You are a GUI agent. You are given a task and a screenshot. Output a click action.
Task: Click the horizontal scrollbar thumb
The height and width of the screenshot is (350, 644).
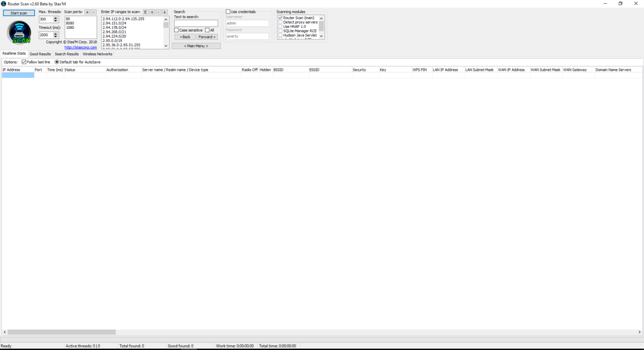point(62,332)
